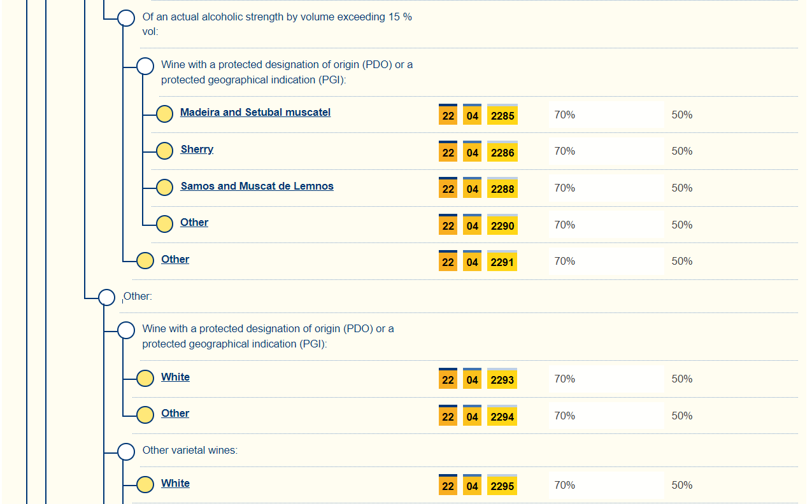The height and width of the screenshot is (504, 812).
Task: Click the yellow node beside Madeira and Setubal muscatel
Action: pyautogui.click(x=164, y=114)
